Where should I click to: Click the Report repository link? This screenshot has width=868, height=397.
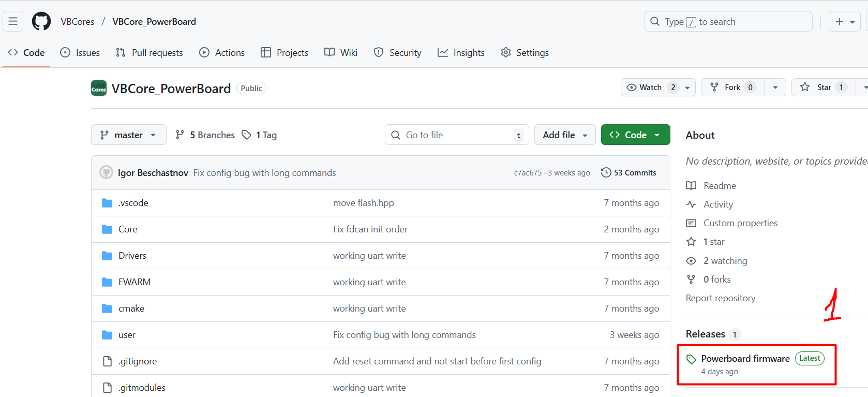point(720,298)
